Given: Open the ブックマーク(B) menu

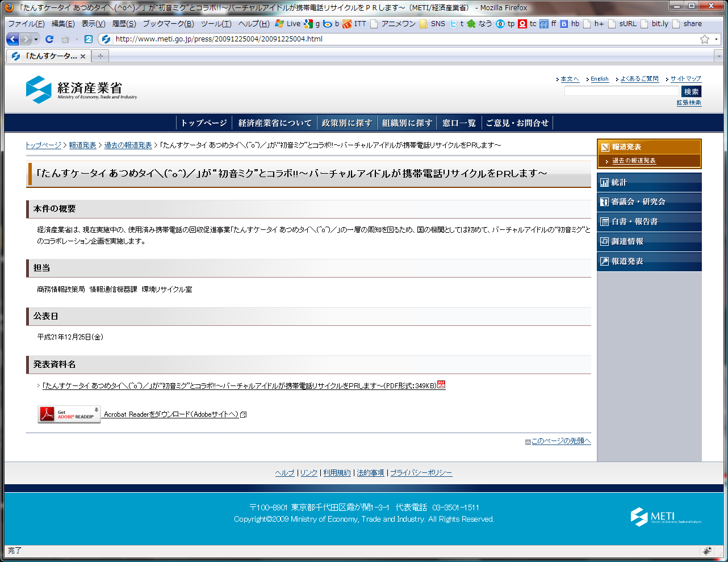Looking at the screenshot, I should 168,24.
